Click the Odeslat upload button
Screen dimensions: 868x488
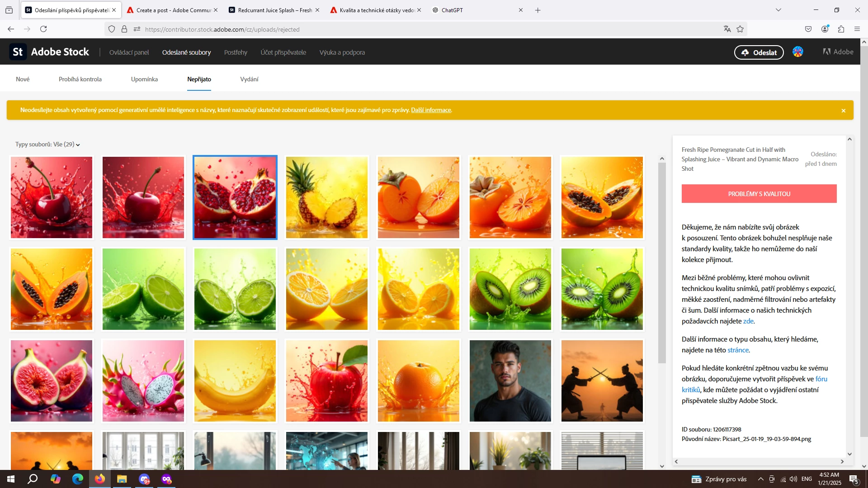(x=759, y=52)
